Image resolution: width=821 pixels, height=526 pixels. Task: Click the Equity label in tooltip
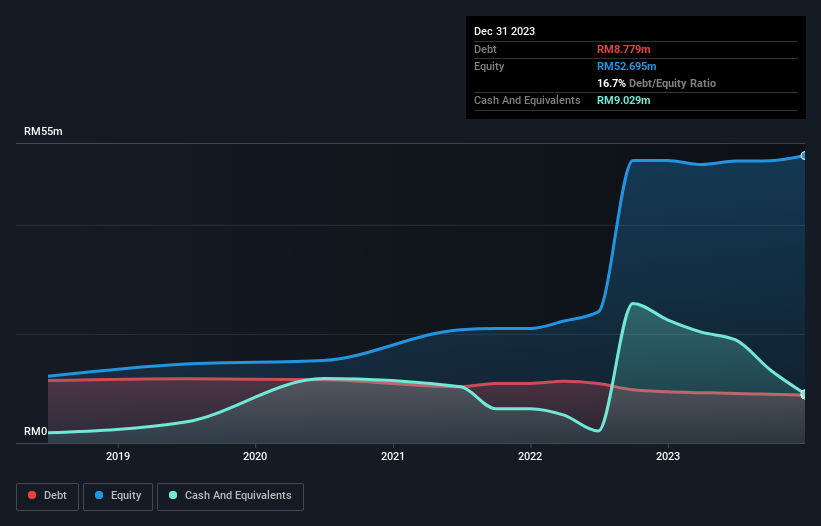coord(489,66)
